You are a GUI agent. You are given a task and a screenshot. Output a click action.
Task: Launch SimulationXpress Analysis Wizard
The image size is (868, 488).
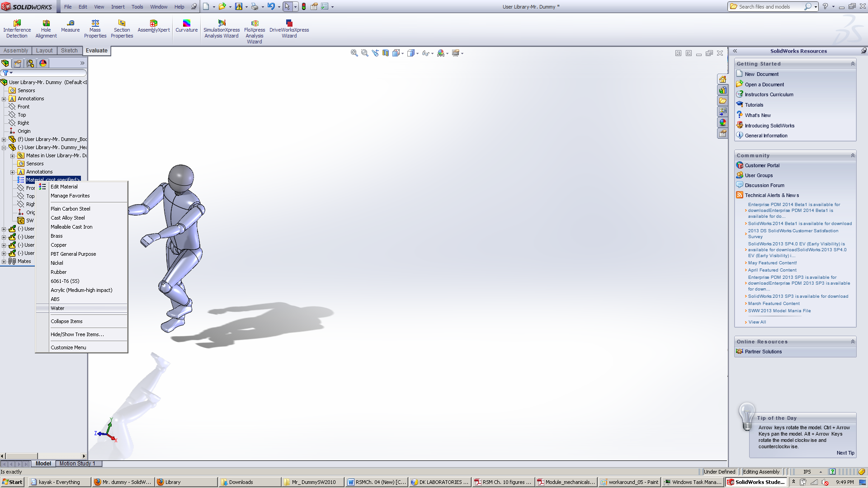(222, 29)
